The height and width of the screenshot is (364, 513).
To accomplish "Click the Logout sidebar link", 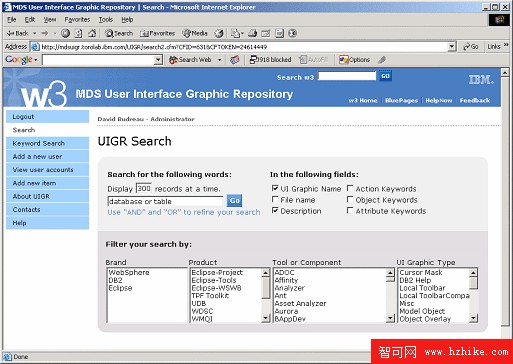I will point(47,117).
